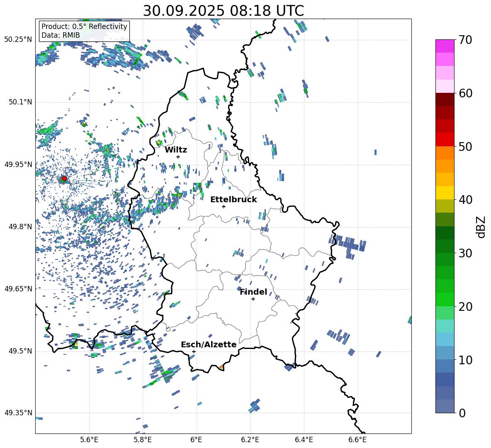
Task: Click the timestamp title 30.09.2025 08:18 UTC
Action: click(224, 11)
